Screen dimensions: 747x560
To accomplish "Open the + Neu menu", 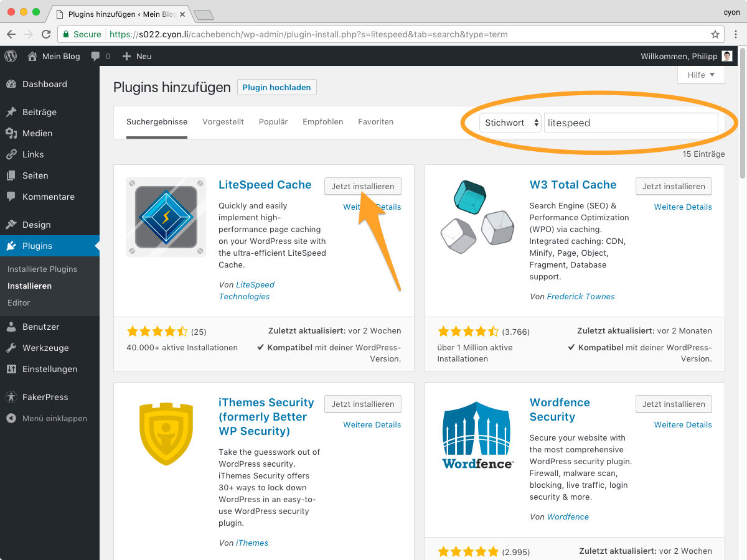I will (137, 56).
